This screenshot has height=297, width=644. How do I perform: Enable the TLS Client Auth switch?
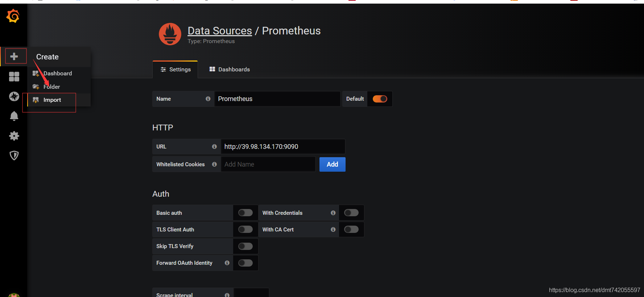[245, 229]
